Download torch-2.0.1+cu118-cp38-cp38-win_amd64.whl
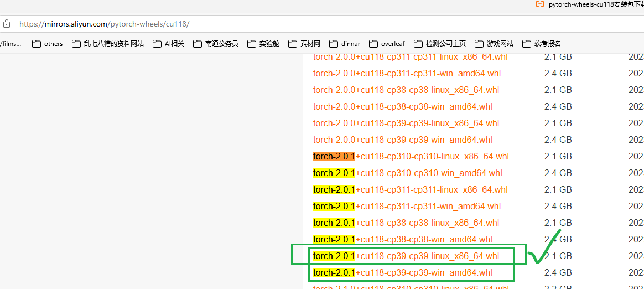This screenshot has width=644, height=289. point(403,239)
